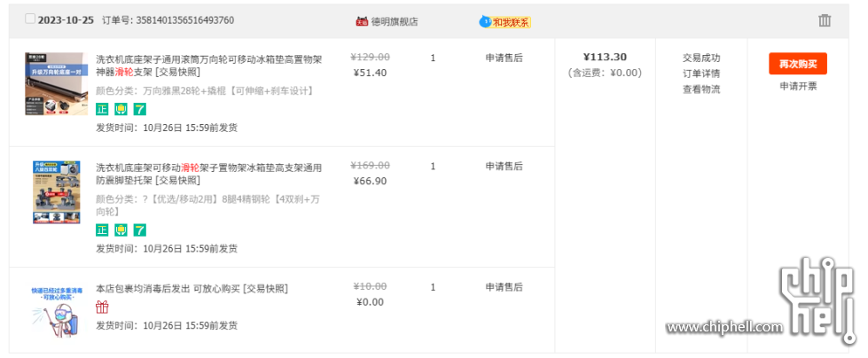The height and width of the screenshot is (358, 868).
Task: Click the red gift icon on third item
Action: (x=102, y=307)
